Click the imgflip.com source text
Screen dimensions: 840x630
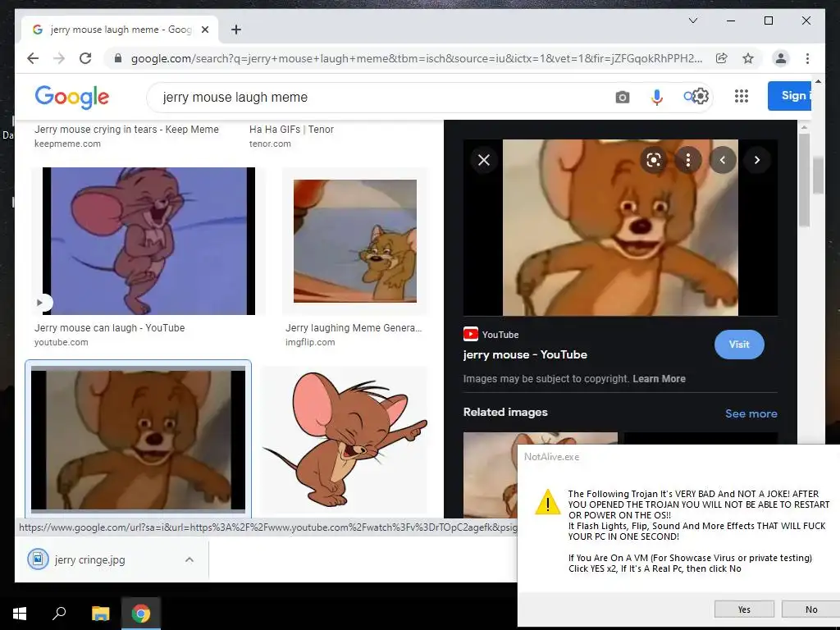tap(310, 342)
